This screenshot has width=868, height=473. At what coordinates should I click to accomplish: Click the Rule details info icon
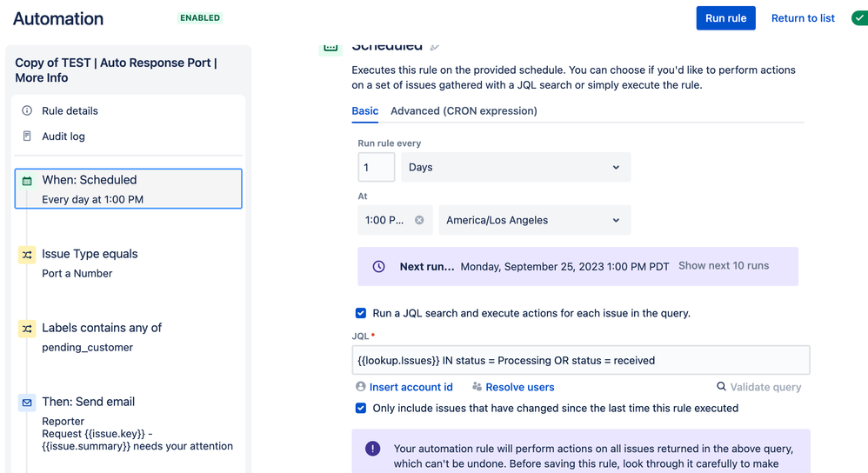[x=27, y=110]
